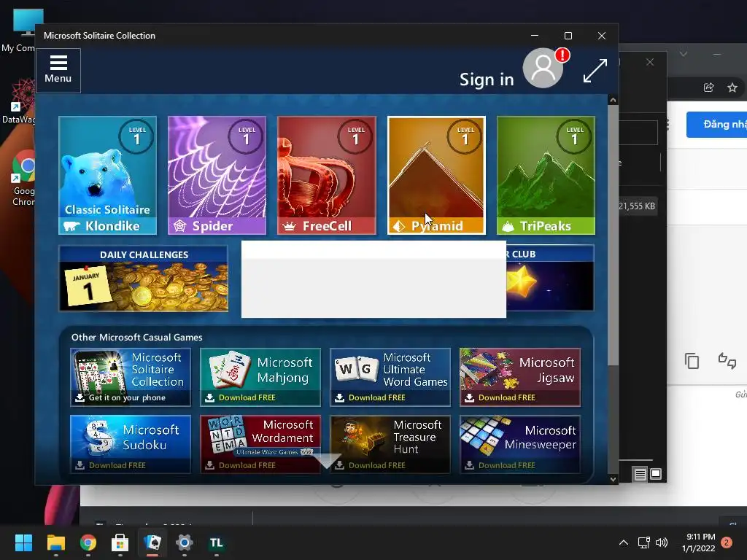Open File Explorer from the taskbar
The image size is (747, 560).
click(x=55, y=542)
